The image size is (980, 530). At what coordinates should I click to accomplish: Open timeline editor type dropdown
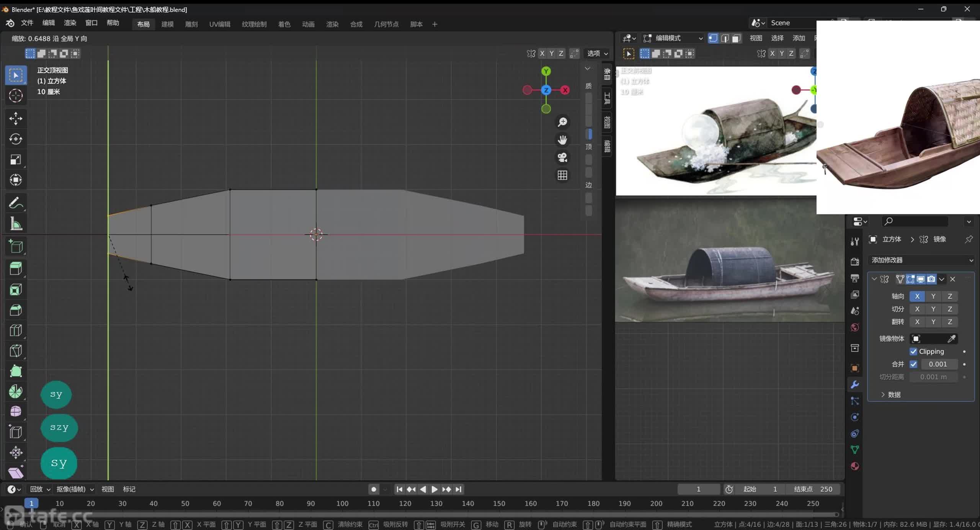click(14, 489)
